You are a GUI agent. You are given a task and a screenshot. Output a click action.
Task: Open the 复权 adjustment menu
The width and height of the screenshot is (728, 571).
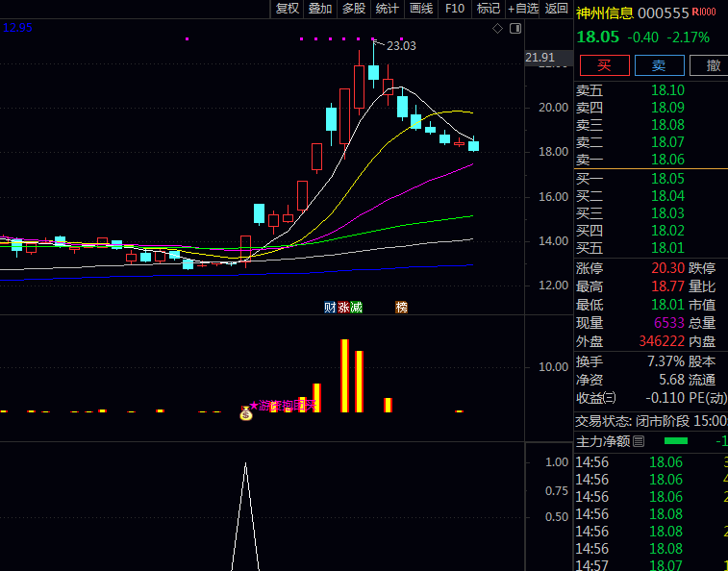pos(288,9)
